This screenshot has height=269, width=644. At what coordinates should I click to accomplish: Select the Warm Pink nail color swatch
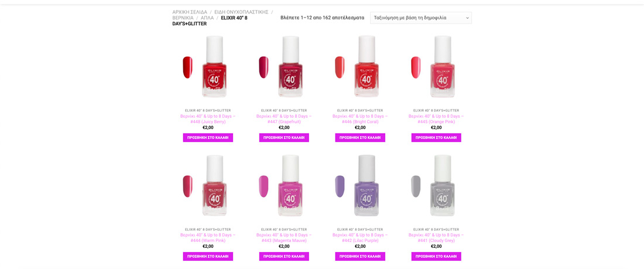click(187, 186)
